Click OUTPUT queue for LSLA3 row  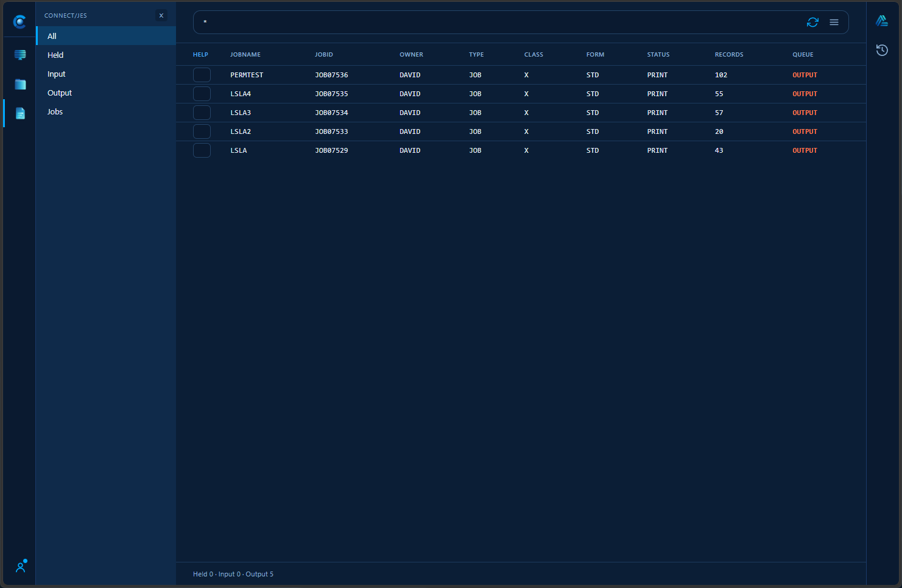(805, 113)
